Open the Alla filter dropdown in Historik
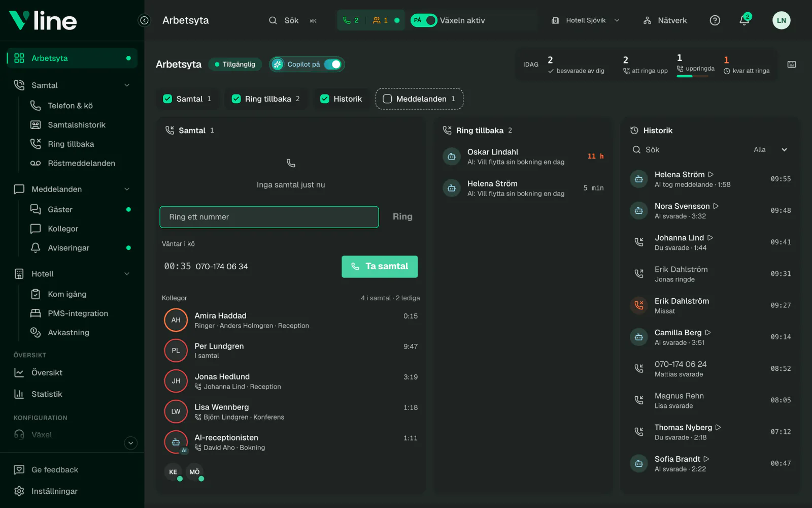Screen dimensions: 812x508 tap(770, 150)
